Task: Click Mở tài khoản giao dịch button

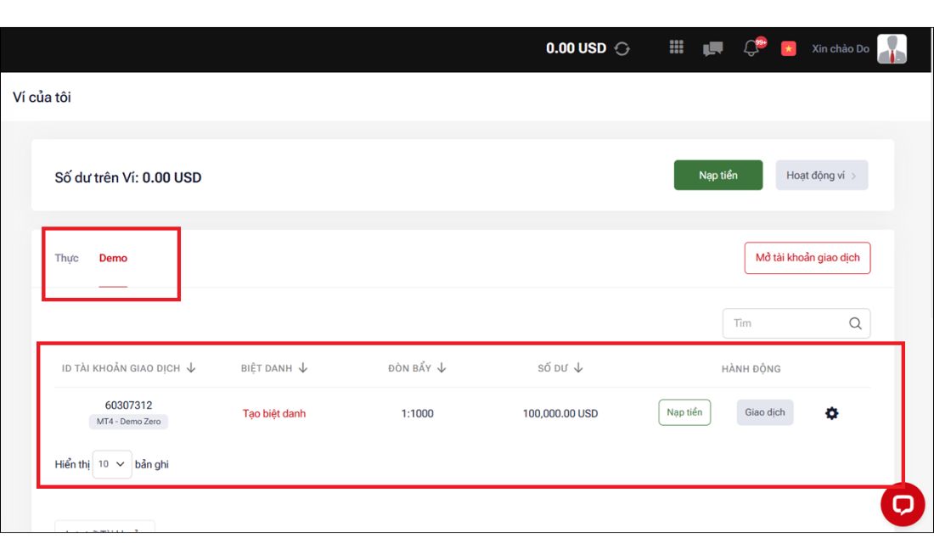Action: [x=807, y=258]
